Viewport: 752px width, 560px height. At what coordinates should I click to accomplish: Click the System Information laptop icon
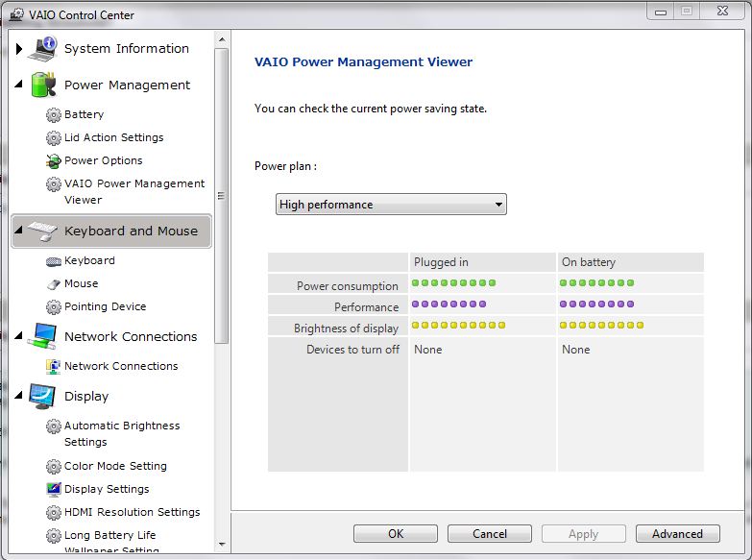click(43, 48)
